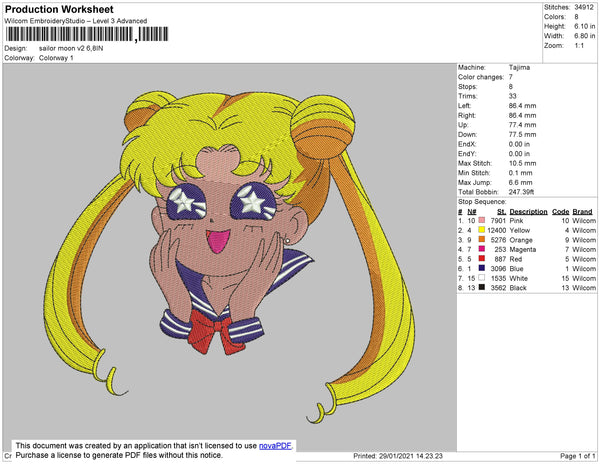The height and width of the screenshot is (464, 600).
Task: Select the Pink color swatch in stop sequence
Action: 482,220
